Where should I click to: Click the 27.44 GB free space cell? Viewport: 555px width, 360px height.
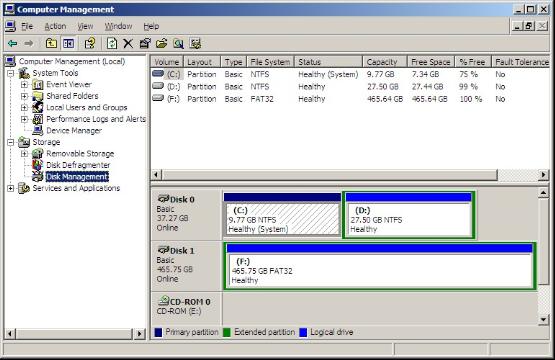click(x=428, y=86)
